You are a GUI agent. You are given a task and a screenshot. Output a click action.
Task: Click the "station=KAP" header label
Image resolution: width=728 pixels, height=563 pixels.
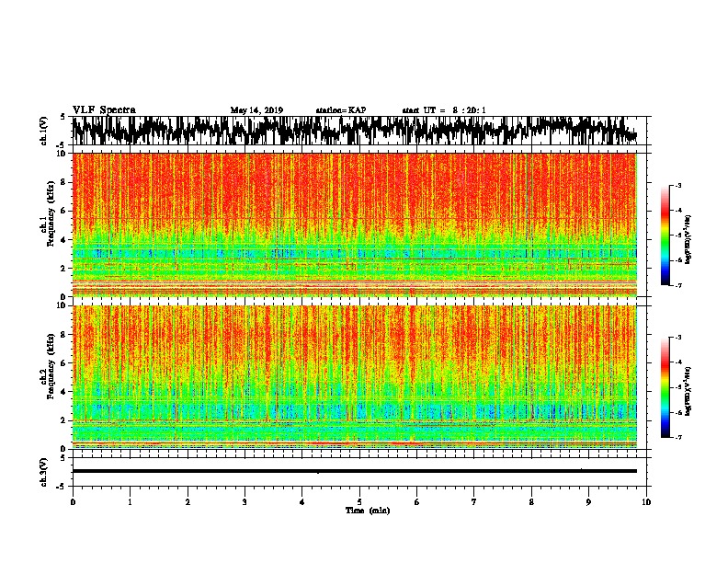click(341, 110)
